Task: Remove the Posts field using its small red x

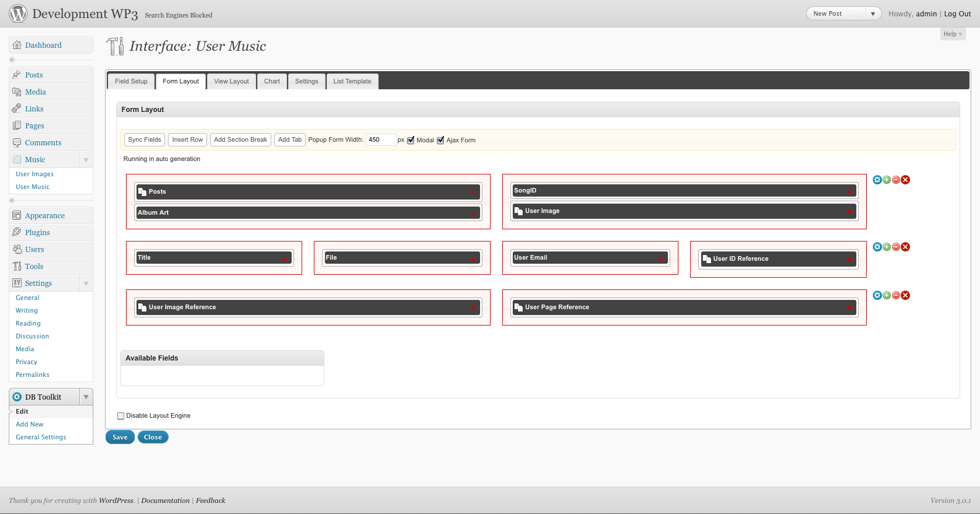Action: 473,193
